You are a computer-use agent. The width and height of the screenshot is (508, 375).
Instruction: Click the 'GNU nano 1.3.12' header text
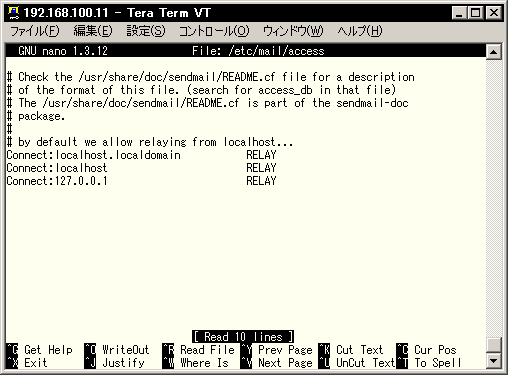click(63, 51)
